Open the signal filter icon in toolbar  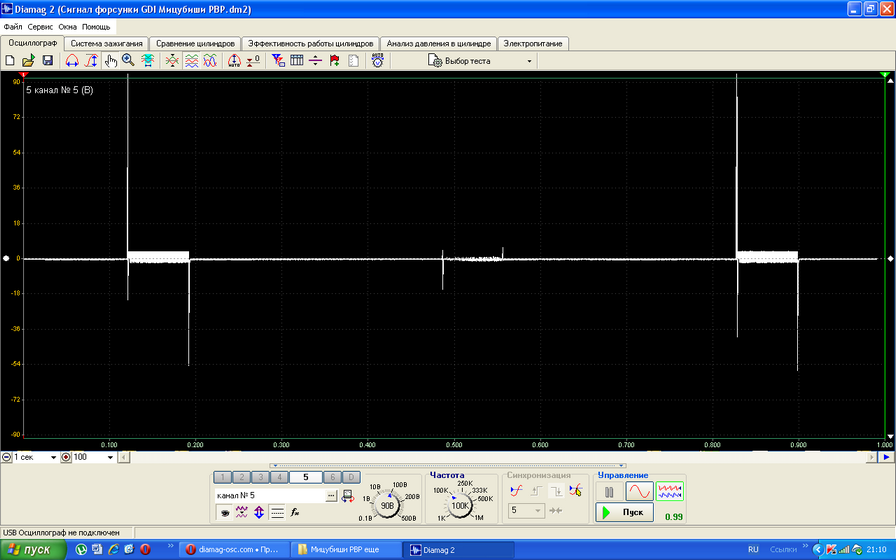pyautogui.click(x=278, y=61)
